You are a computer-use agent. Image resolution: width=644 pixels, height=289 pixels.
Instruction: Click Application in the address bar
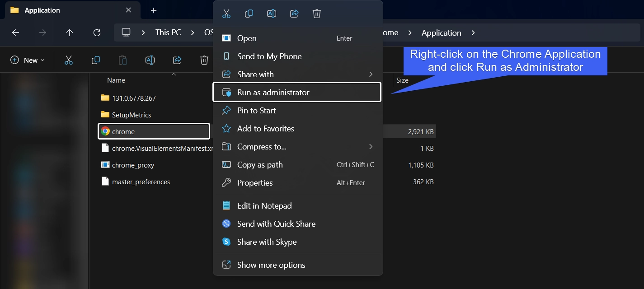442,33
